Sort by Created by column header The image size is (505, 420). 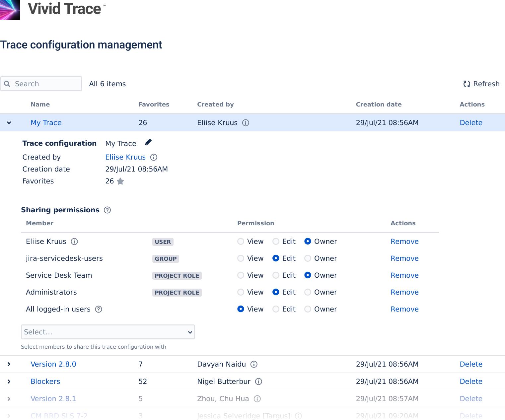[x=215, y=105]
